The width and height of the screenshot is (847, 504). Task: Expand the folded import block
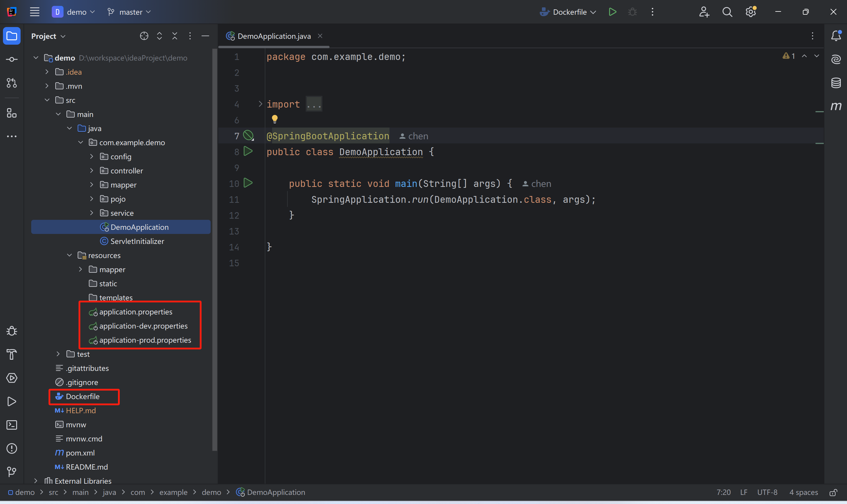[x=260, y=104]
